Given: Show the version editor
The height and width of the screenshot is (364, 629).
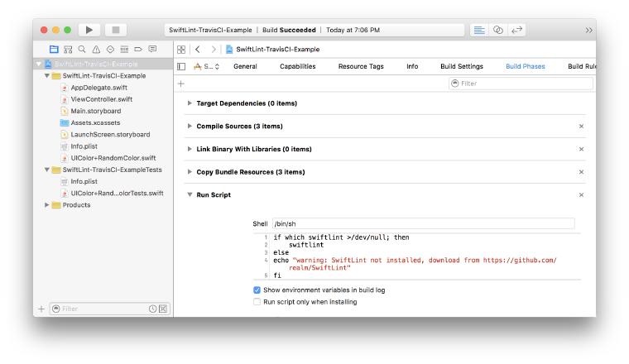Looking at the screenshot, I should point(516,30).
